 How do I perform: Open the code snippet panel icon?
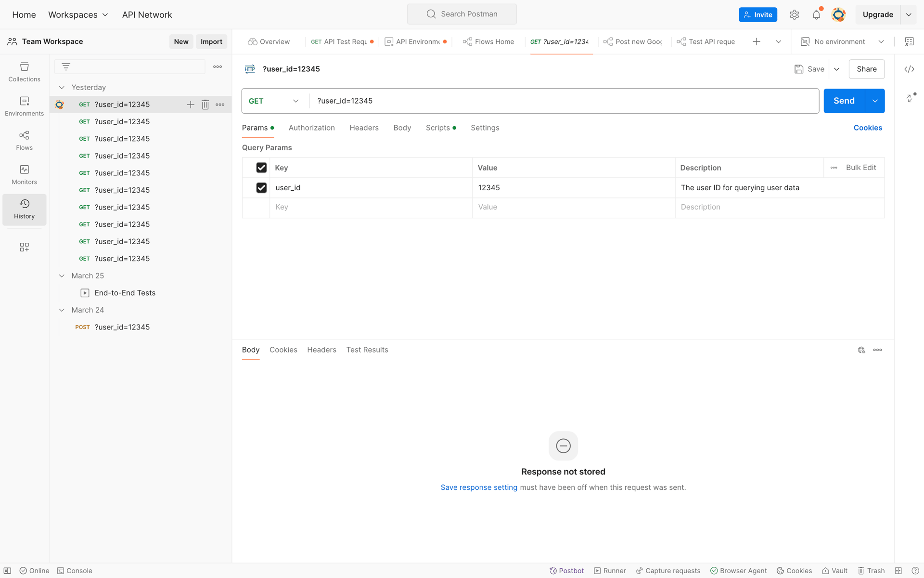point(909,69)
